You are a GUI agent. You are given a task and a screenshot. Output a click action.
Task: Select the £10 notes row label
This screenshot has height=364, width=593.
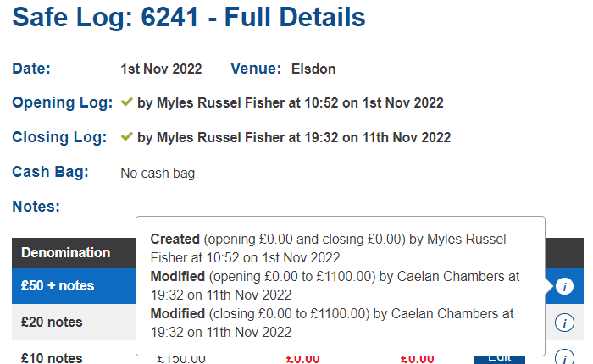(x=53, y=357)
